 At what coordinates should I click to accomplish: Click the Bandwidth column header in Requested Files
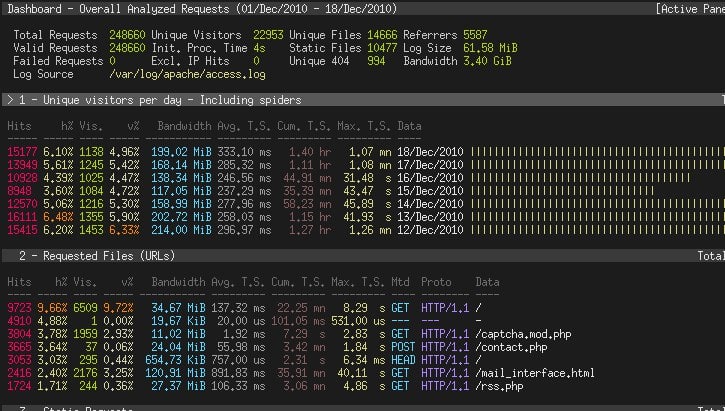point(178,282)
